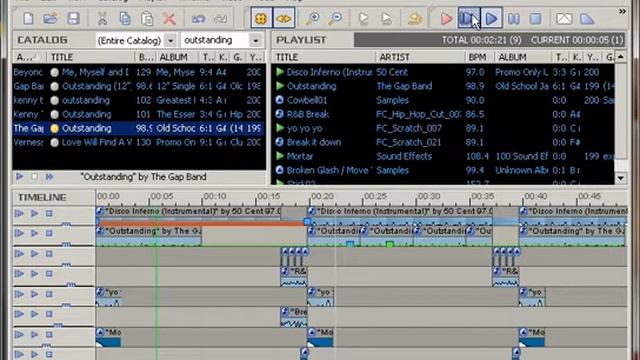Image resolution: width=640 pixels, height=360 pixels.
Task: Click volume slider of Outstanding track
Action: [66, 244]
